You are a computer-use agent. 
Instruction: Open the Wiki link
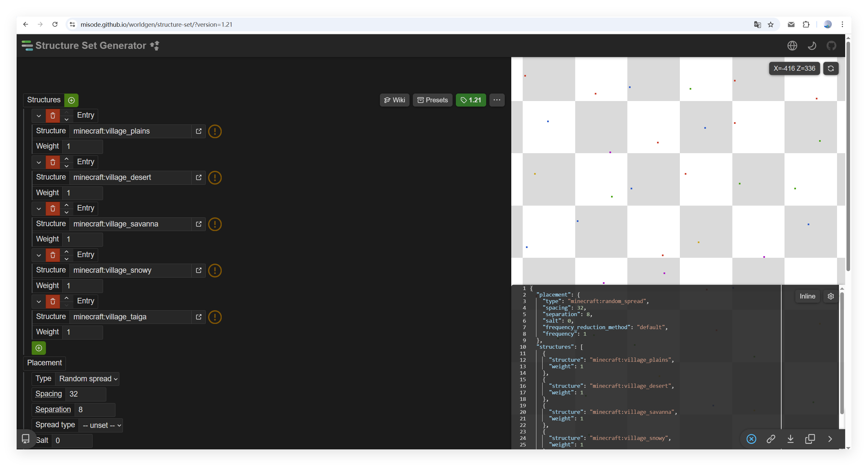[x=394, y=100]
